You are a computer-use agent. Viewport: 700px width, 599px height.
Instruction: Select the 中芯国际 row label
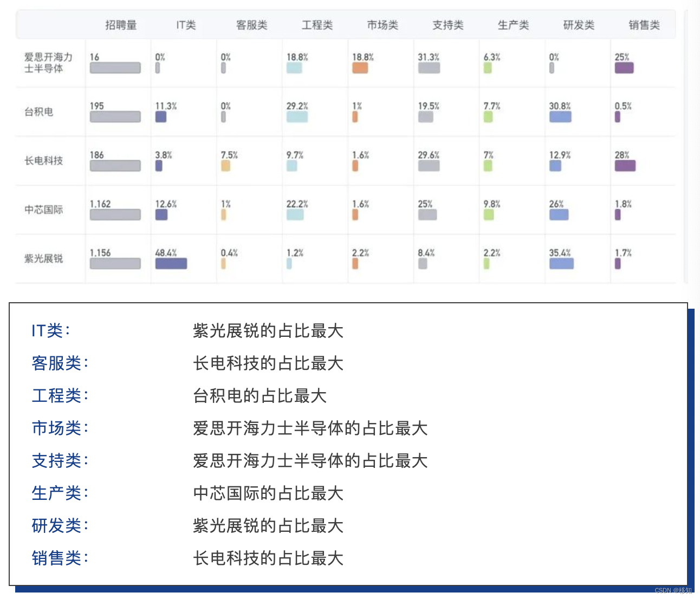43,210
